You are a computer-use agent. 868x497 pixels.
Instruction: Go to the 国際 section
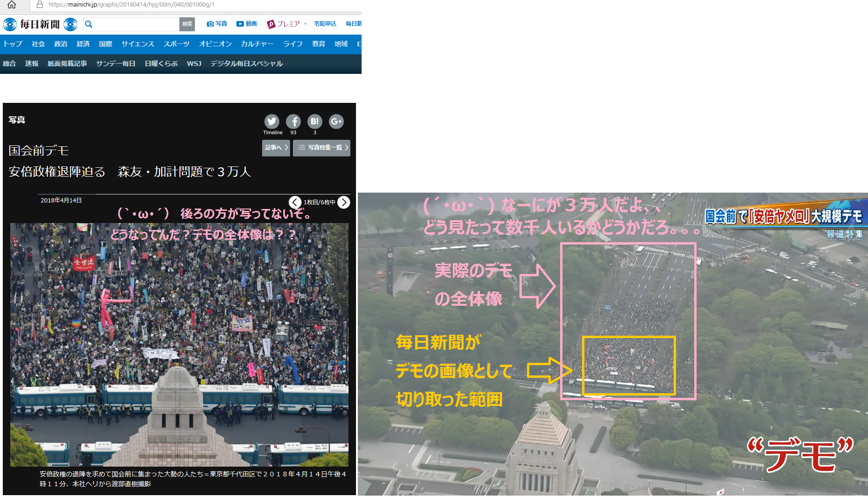pyautogui.click(x=106, y=44)
